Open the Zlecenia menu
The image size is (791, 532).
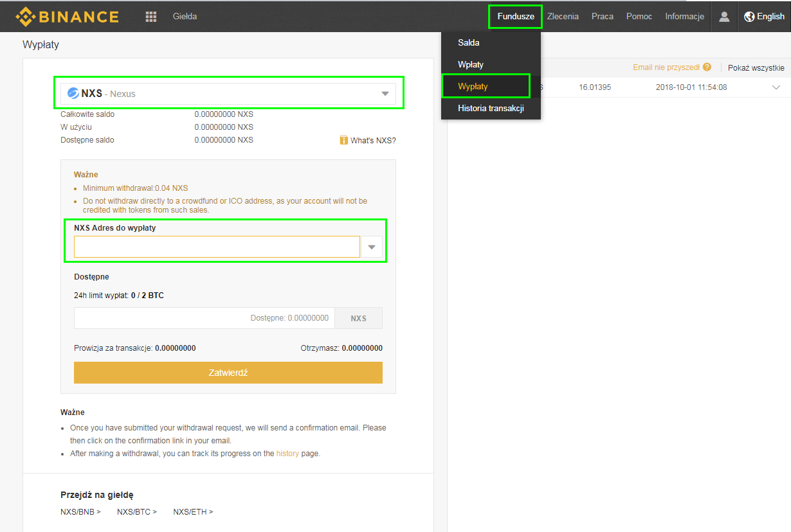point(563,17)
